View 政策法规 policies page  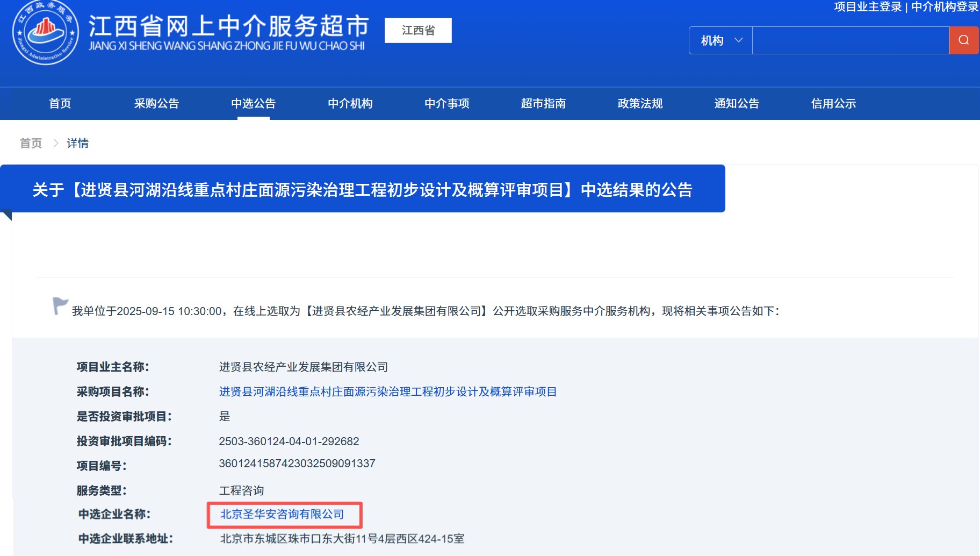click(640, 103)
